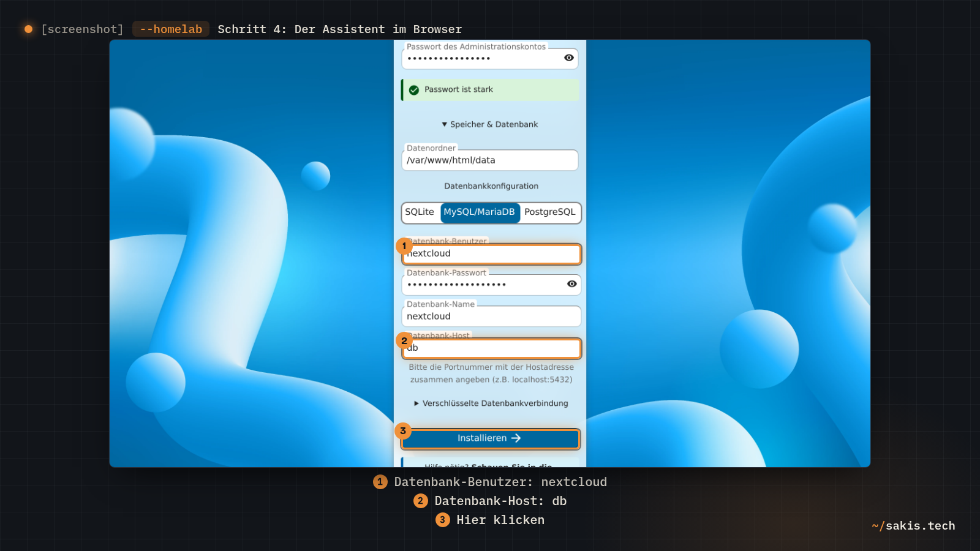Focus the Datenbank-Passwort field

(491, 285)
